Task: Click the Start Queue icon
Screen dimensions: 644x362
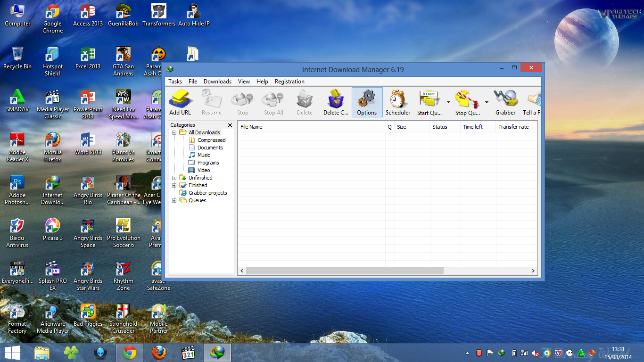Action: point(429,102)
